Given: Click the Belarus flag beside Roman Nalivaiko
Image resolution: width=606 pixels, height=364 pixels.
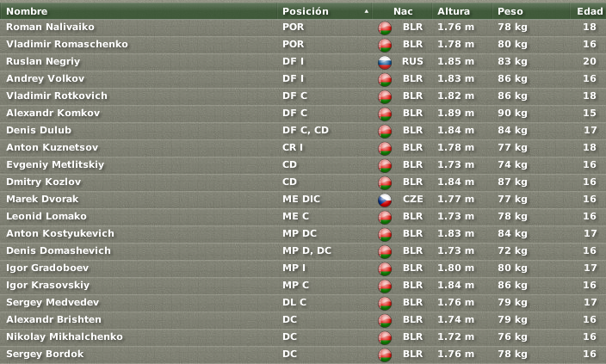Looking at the screenshot, I should pyautogui.click(x=385, y=28).
